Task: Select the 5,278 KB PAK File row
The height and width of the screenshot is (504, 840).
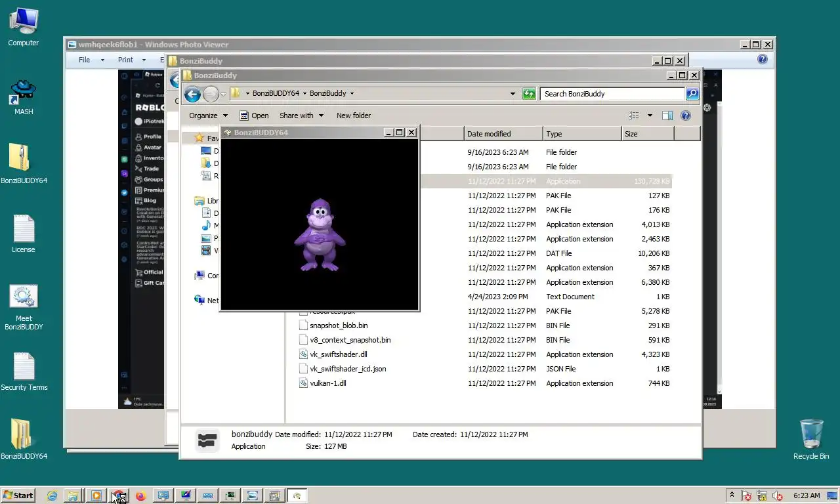Action: pos(485,311)
